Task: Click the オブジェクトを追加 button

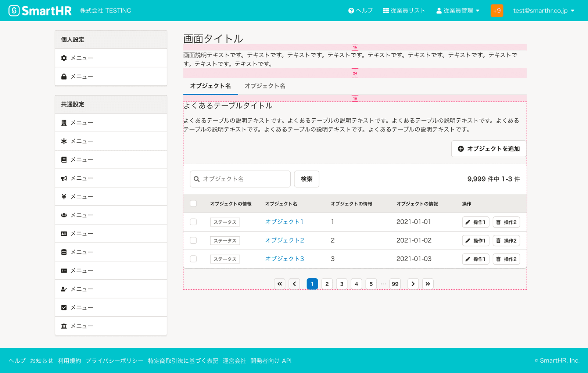Action: 489,149
